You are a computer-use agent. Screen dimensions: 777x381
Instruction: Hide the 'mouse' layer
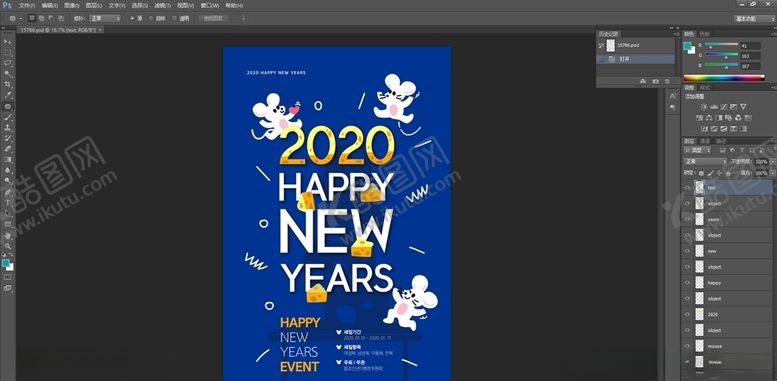coord(687,346)
